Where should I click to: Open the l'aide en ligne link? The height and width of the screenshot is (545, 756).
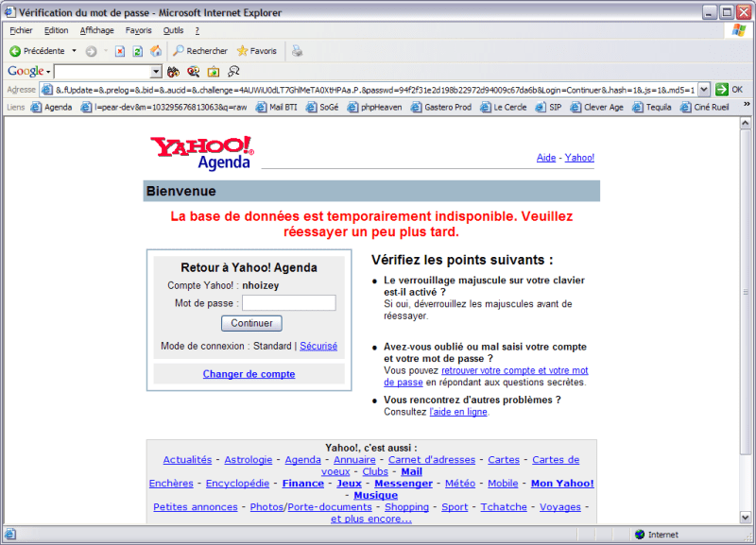pyautogui.click(x=458, y=412)
